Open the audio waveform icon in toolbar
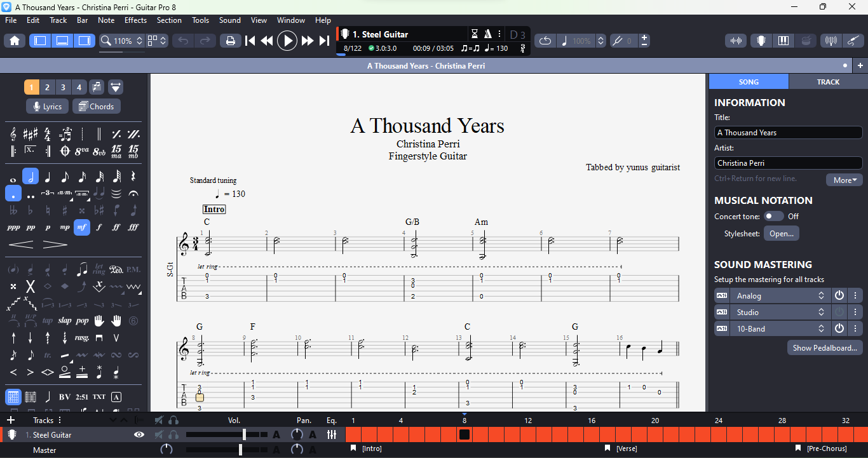 736,41
